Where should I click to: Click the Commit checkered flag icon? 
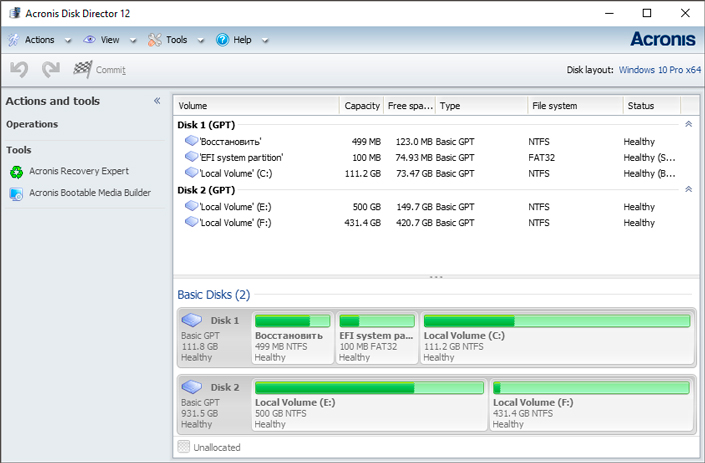83,69
